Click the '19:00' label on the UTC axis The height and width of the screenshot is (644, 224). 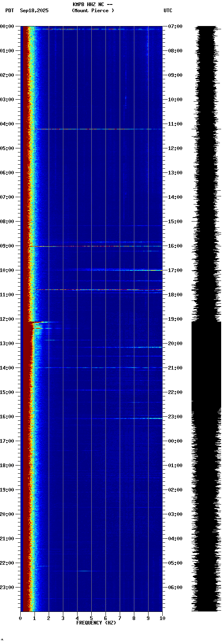(x=175, y=319)
